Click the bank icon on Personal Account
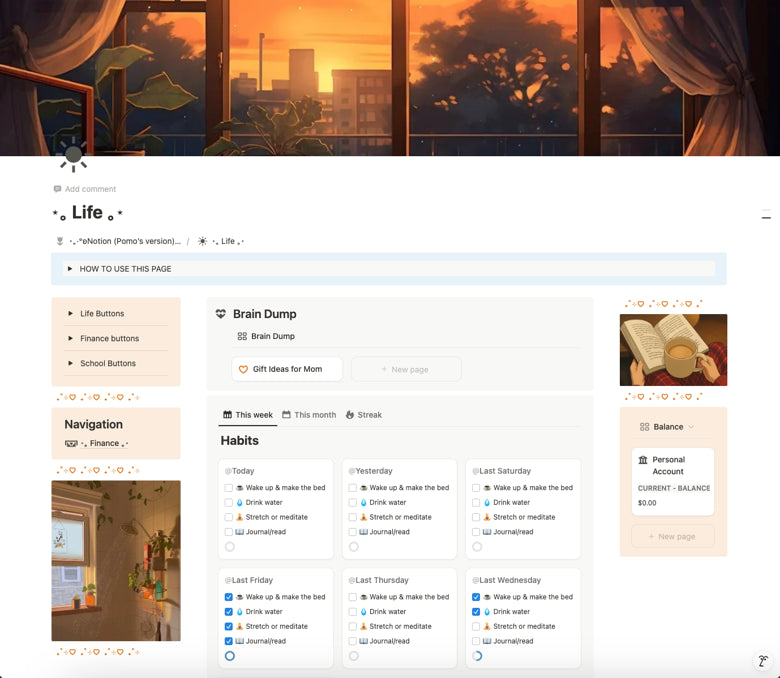Screen dimensions: 780x678 tap(643, 460)
